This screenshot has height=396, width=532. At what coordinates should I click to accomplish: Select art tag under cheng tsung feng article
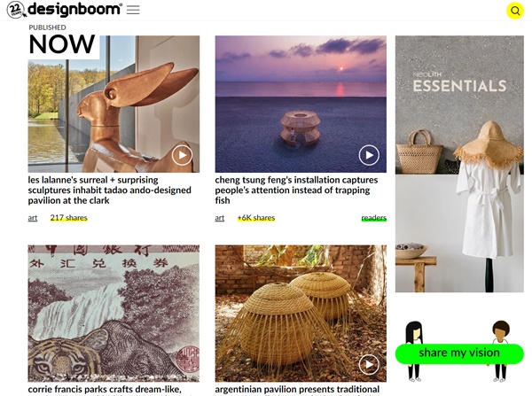point(220,218)
